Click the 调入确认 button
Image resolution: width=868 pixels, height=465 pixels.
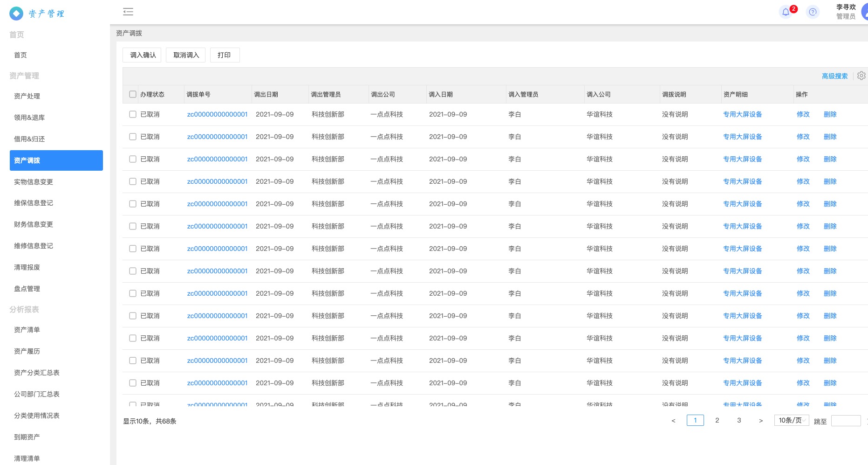142,55
